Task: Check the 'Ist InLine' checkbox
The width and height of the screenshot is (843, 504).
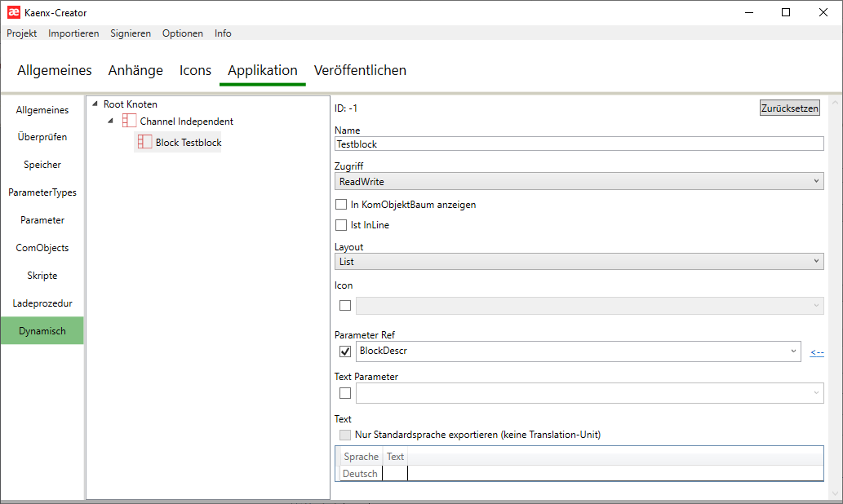Action: (x=341, y=225)
